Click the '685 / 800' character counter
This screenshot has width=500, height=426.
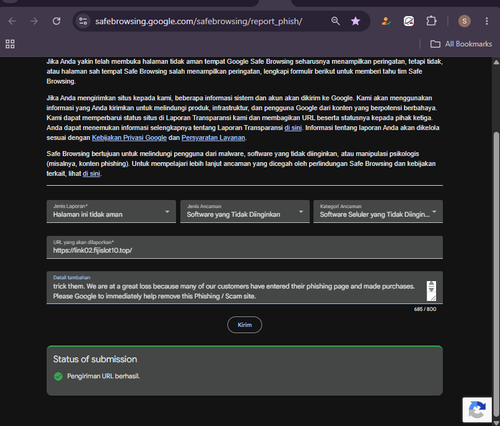(425, 309)
